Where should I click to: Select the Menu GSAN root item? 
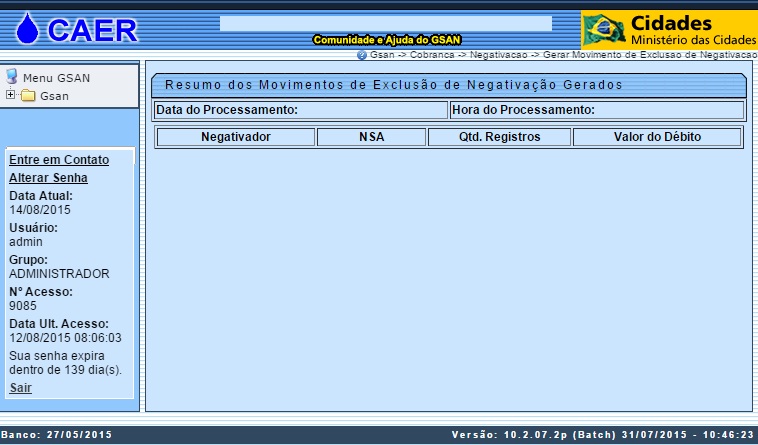(56, 78)
